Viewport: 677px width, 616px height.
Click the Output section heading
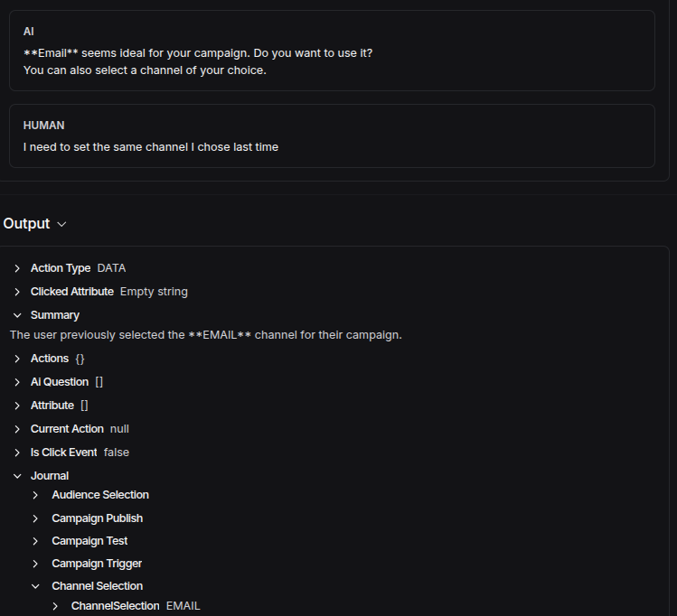pos(26,224)
